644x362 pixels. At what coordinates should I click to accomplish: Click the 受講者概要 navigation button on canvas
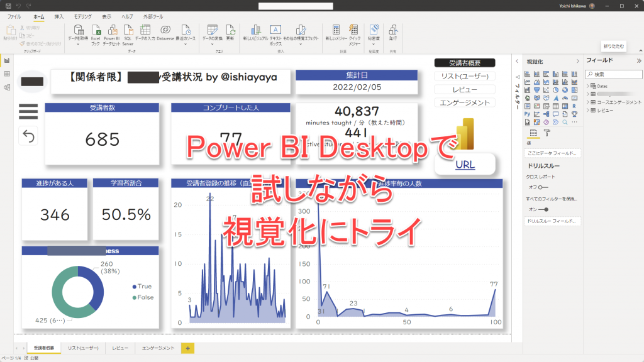(465, 63)
